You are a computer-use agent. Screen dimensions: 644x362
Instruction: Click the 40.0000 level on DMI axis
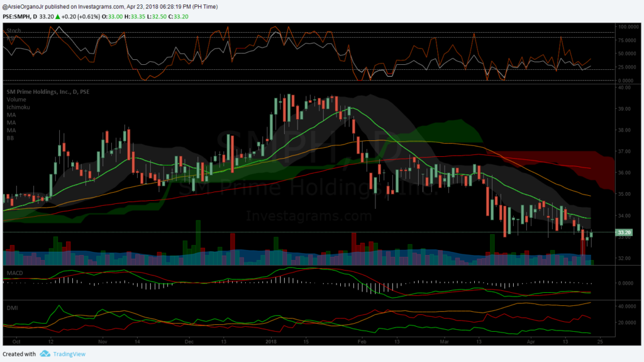pos(628,307)
